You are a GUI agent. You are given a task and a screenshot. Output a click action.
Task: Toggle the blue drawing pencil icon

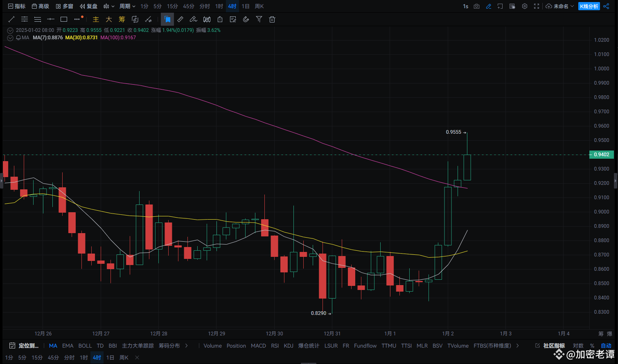coord(488,6)
